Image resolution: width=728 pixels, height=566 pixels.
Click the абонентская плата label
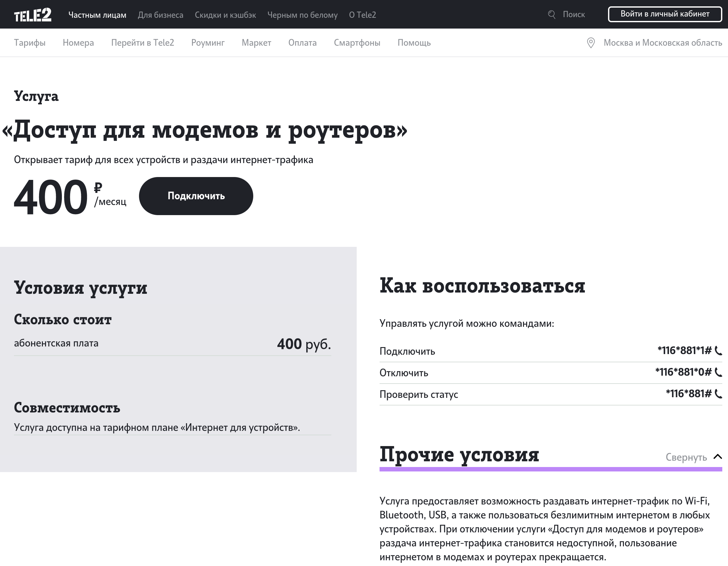[56, 343]
